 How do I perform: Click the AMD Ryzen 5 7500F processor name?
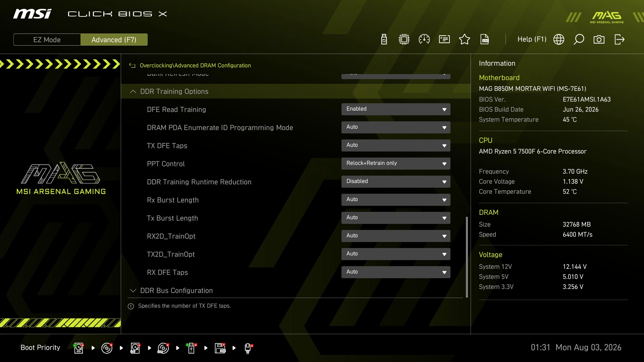pyautogui.click(x=533, y=152)
